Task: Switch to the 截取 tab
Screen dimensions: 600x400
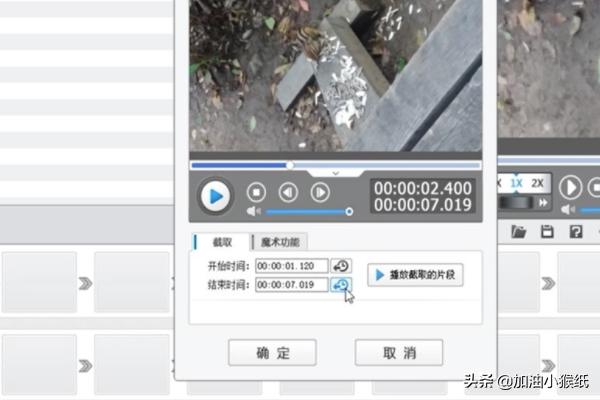Action: [222, 242]
